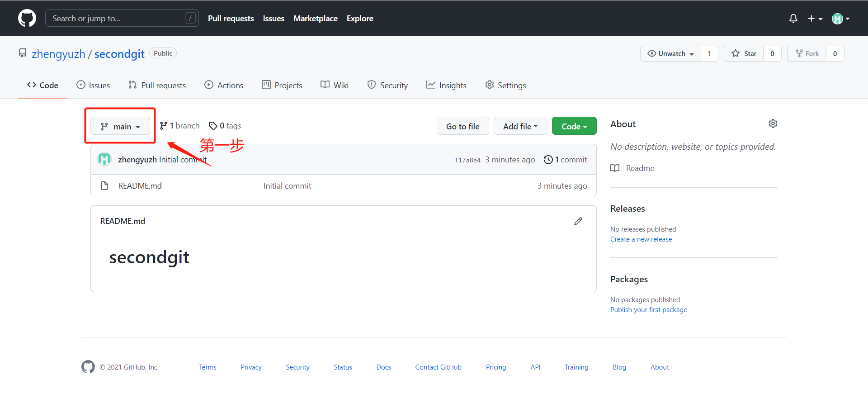Viewport: 868px width, 408px height.
Task: Click the GitHub octocat logo in header
Action: (x=27, y=18)
